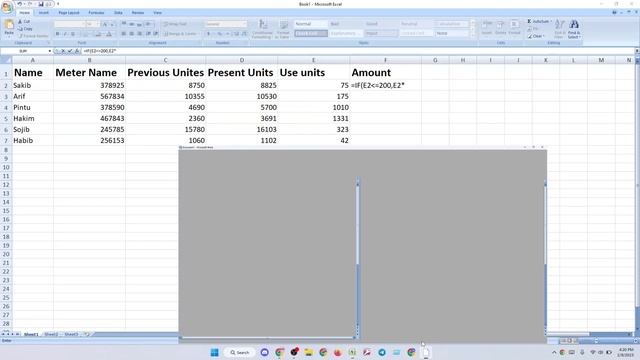Cancel the formula with the X button

[63, 51]
